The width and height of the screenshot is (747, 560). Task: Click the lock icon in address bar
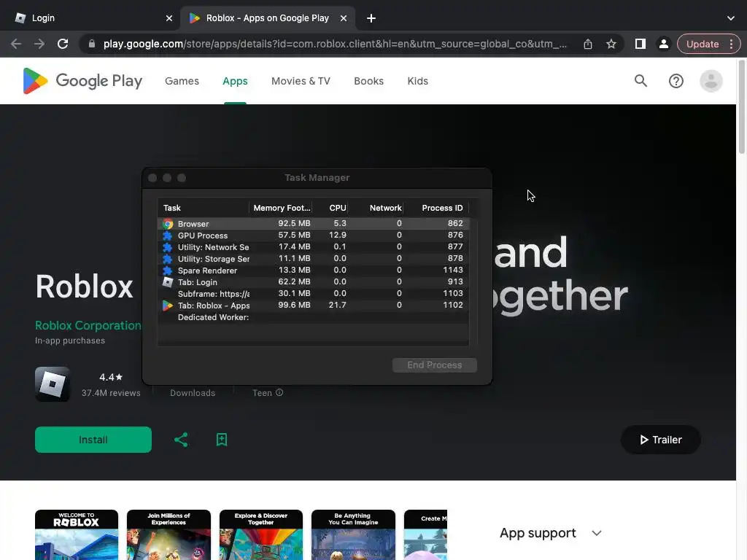click(92, 44)
